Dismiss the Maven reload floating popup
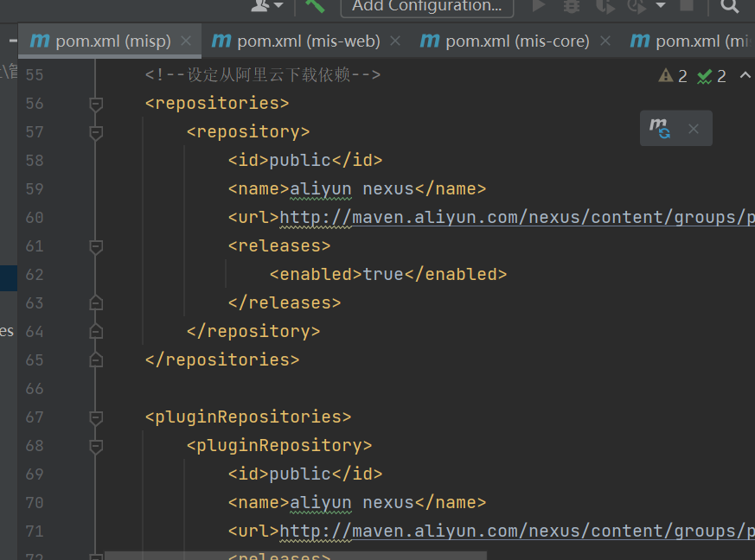The image size is (755, 560). point(693,129)
